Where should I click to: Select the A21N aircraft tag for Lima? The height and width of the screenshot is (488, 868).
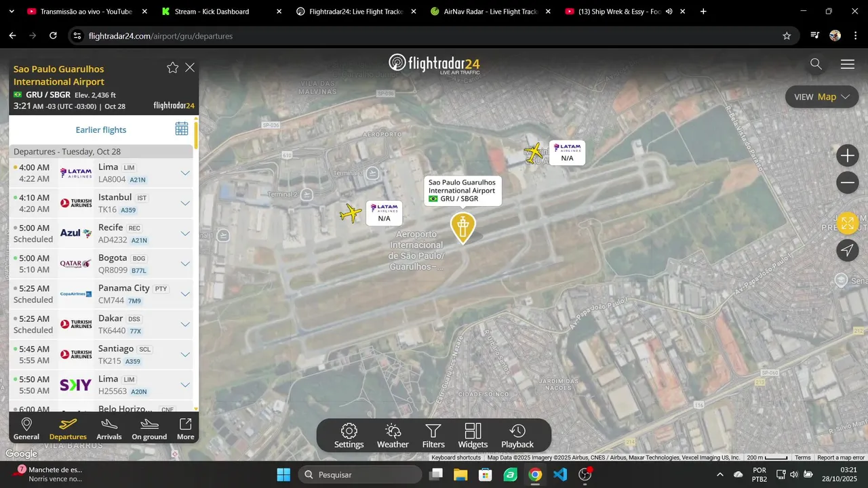pyautogui.click(x=138, y=180)
